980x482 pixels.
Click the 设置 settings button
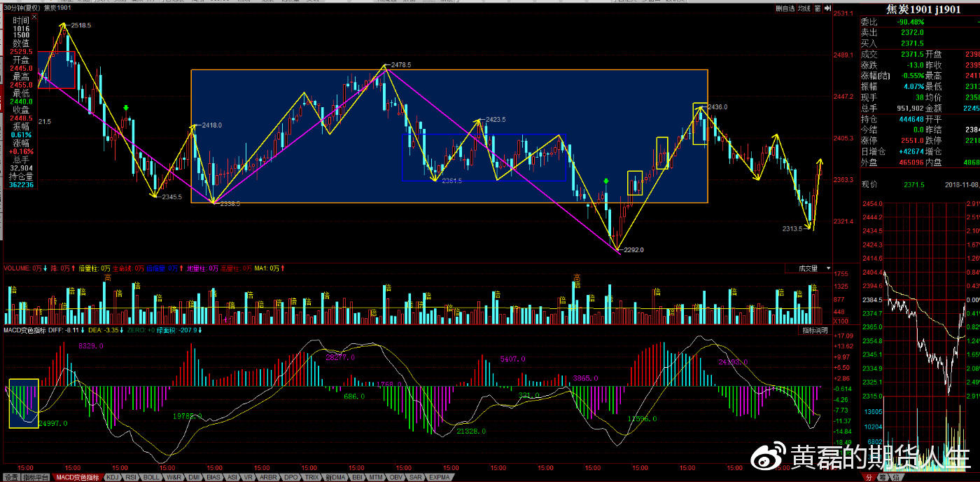coord(10,477)
